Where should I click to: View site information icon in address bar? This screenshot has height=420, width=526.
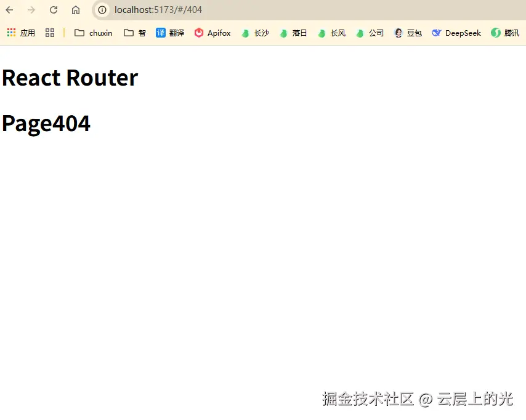(102, 10)
